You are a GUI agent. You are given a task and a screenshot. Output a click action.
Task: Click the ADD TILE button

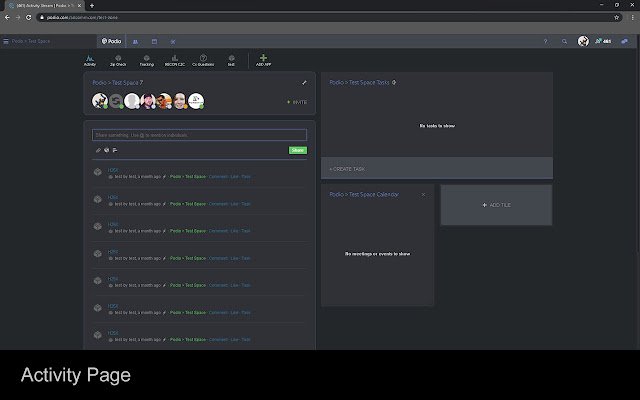[496, 205]
